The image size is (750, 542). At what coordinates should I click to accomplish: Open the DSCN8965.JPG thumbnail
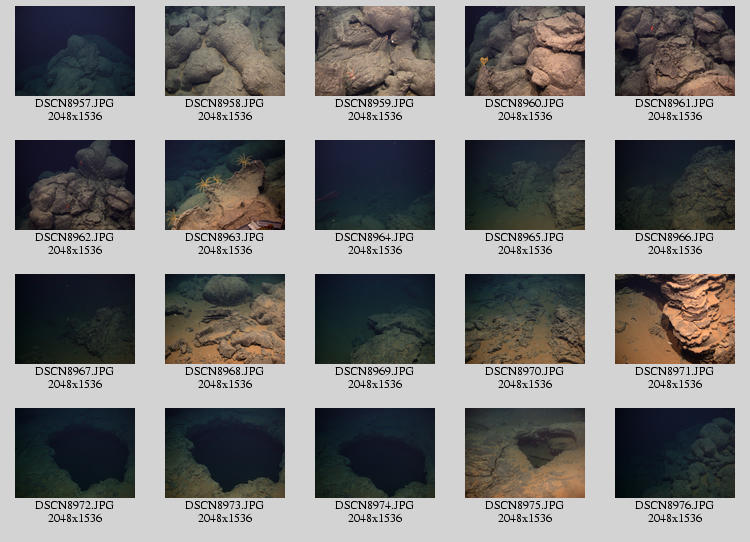click(x=525, y=185)
